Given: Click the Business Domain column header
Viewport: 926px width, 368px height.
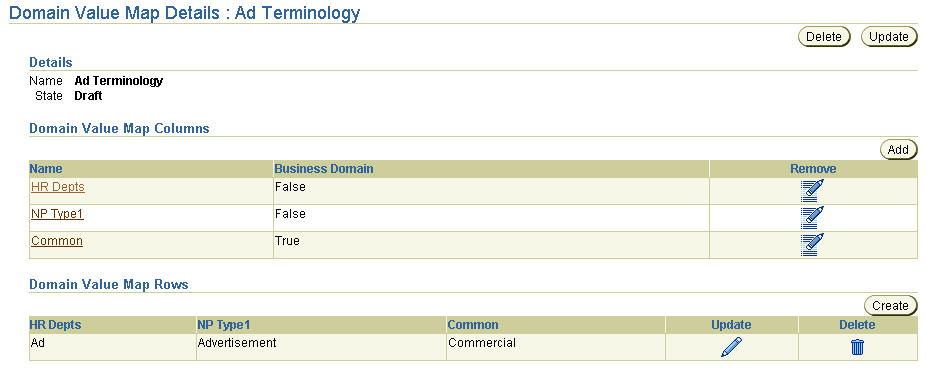Looking at the screenshot, I should 324,168.
